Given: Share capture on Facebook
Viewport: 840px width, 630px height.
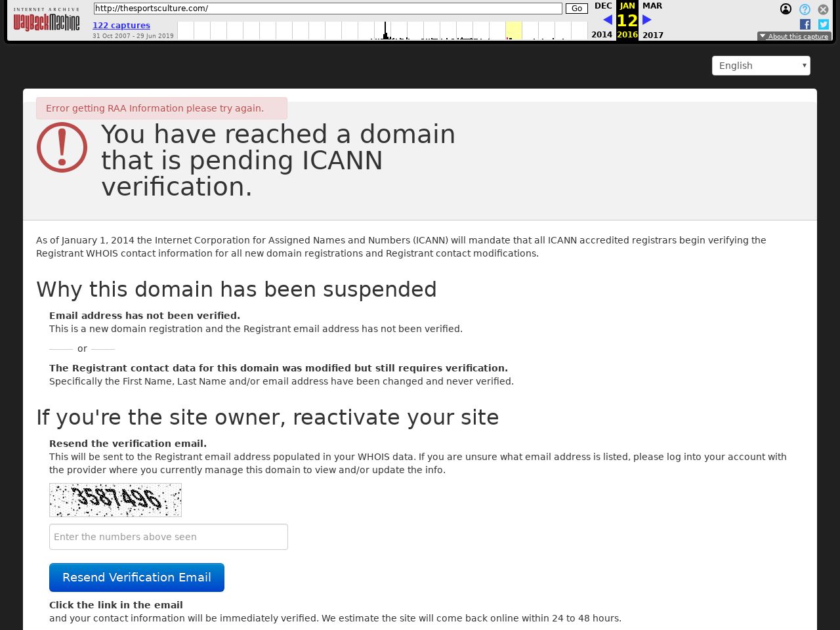Looking at the screenshot, I should [805, 24].
